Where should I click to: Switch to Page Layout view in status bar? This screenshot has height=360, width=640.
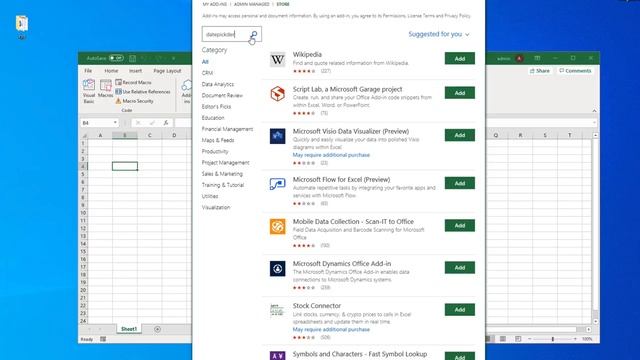click(503, 339)
